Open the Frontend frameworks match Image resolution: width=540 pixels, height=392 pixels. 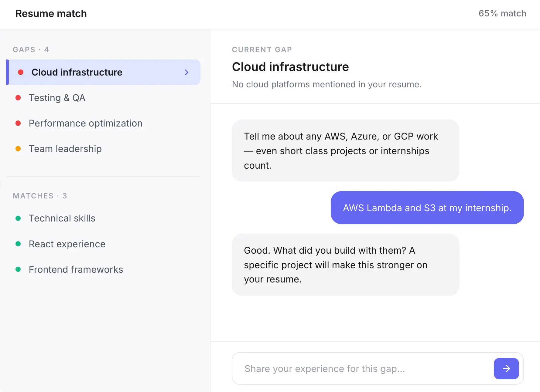[x=103, y=269]
